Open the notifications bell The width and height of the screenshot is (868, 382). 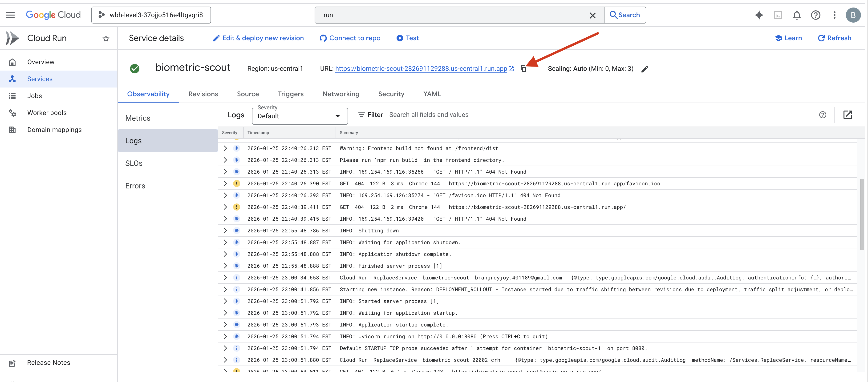[797, 15]
